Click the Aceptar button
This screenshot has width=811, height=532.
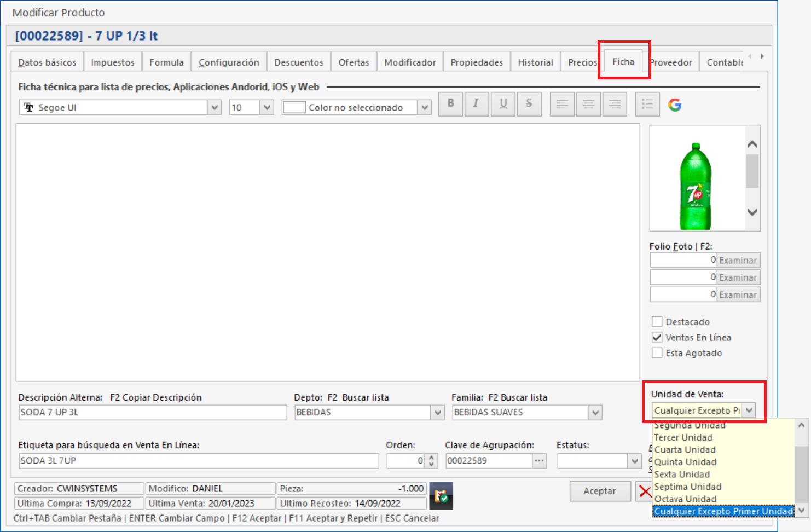click(x=599, y=491)
